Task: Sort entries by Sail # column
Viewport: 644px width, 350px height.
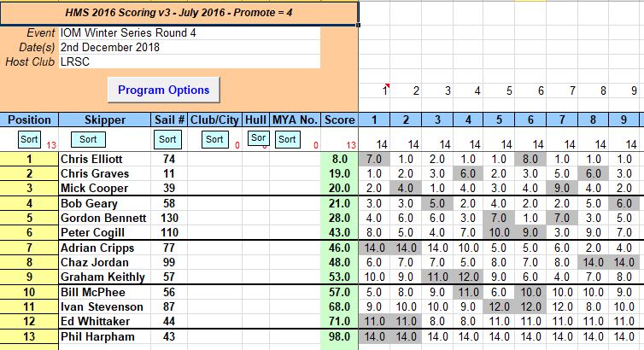Action: 167,139
